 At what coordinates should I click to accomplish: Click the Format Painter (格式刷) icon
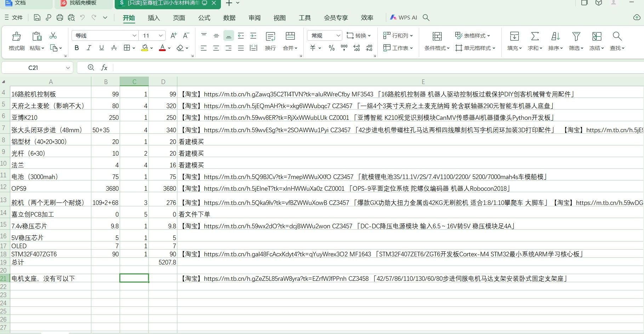16,37
